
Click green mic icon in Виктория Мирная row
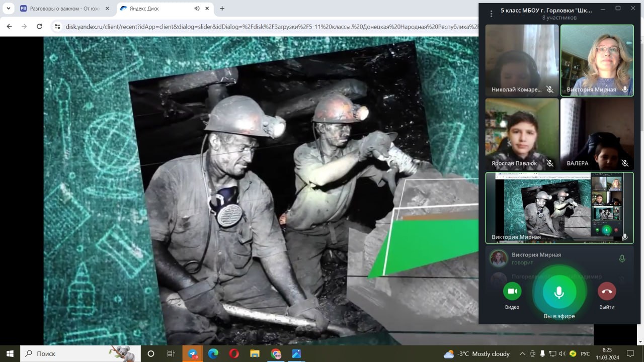(x=622, y=258)
